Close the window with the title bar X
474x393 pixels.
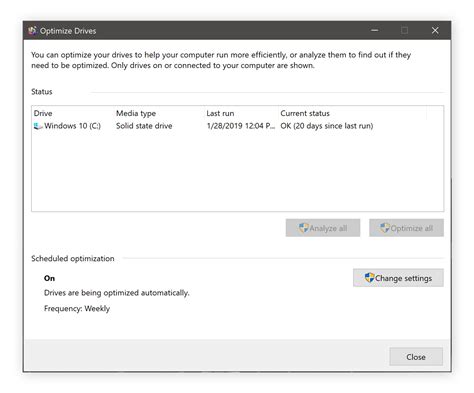click(435, 30)
